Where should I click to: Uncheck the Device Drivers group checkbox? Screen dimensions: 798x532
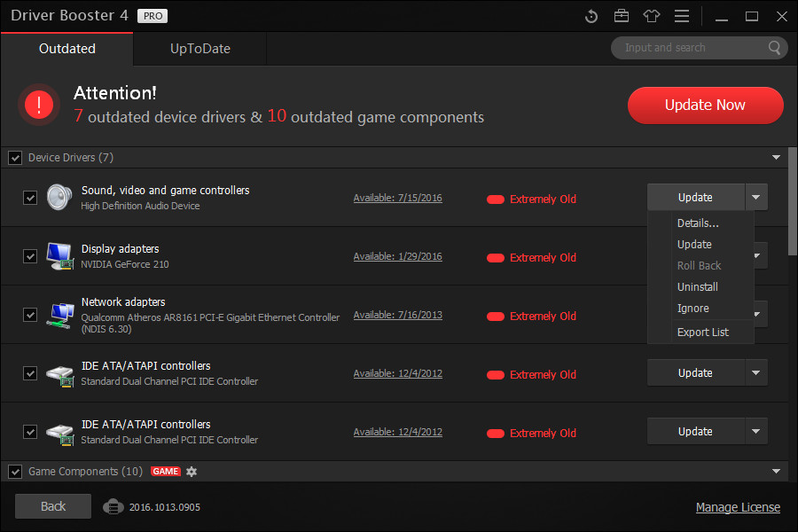[15, 157]
